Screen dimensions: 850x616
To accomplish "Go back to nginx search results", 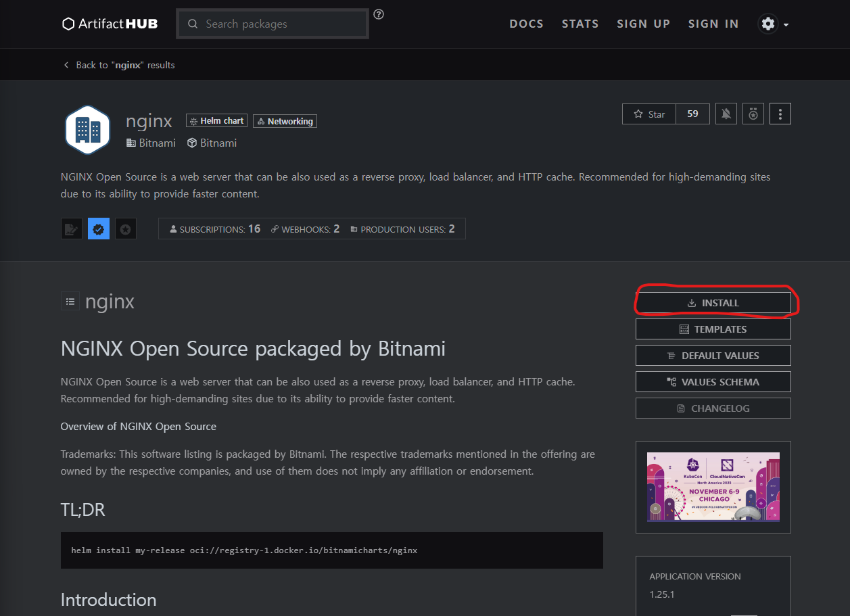I will (119, 65).
